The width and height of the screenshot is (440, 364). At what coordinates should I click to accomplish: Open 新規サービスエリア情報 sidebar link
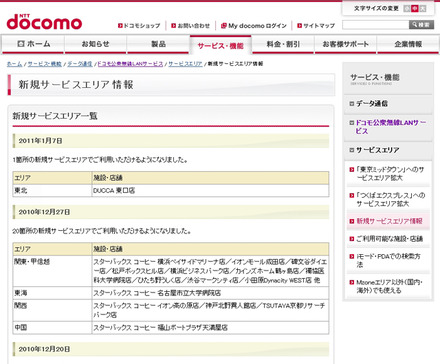[389, 221]
